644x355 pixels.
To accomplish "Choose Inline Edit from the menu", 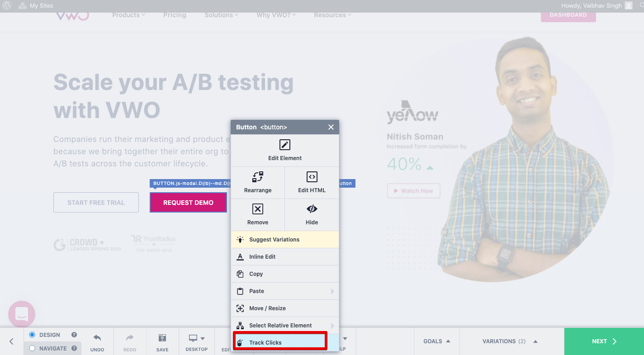I will 285,257.
